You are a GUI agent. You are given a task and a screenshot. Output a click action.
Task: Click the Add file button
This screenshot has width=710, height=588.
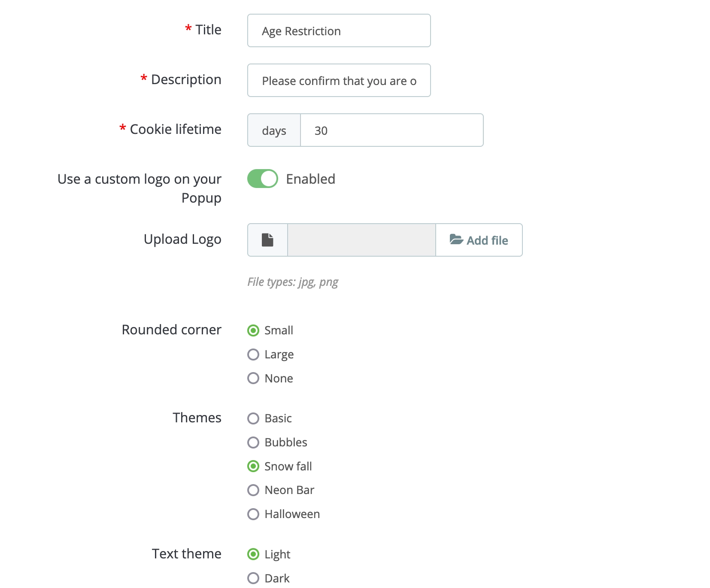point(479,240)
